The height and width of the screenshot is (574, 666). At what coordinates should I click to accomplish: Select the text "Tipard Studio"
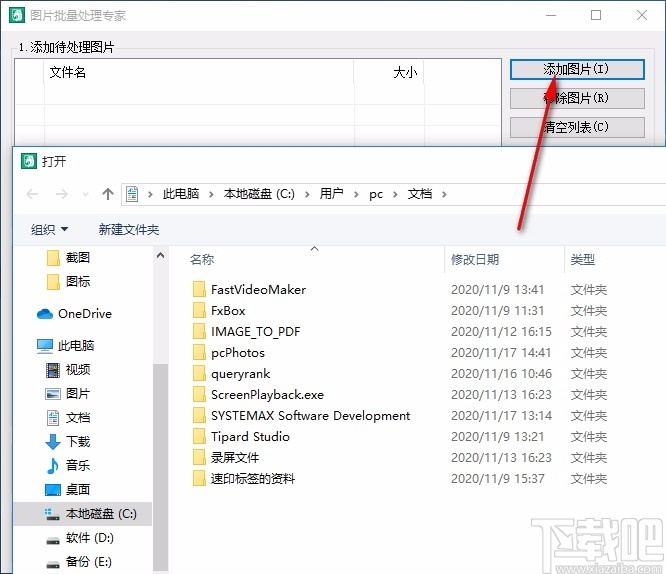coord(250,437)
